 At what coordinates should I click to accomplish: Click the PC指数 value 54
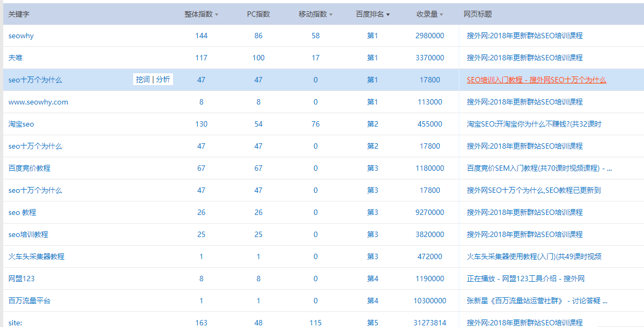click(x=258, y=124)
